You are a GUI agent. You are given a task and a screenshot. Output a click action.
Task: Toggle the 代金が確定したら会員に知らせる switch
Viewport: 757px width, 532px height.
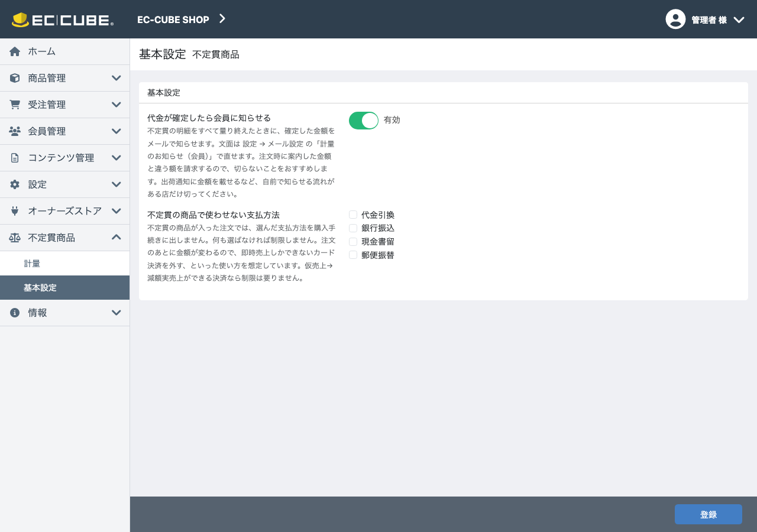364,121
